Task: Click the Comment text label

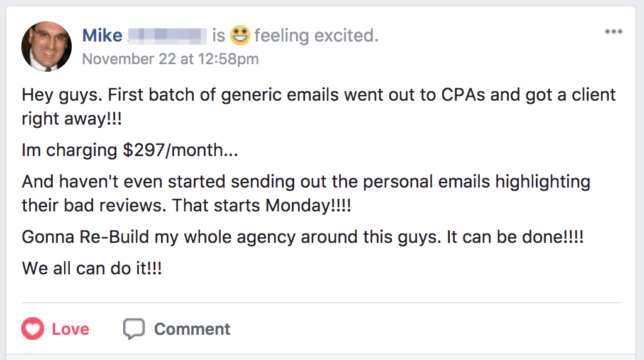Action: pos(192,329)
